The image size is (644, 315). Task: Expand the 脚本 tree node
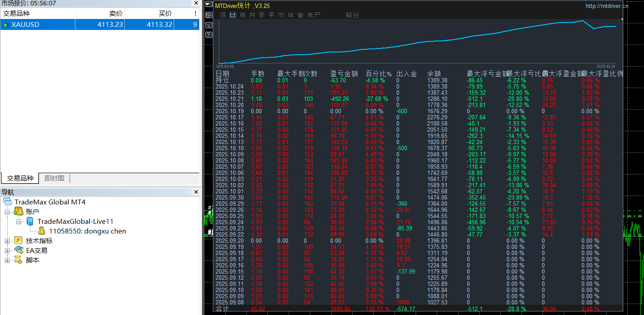click(7, 260)
